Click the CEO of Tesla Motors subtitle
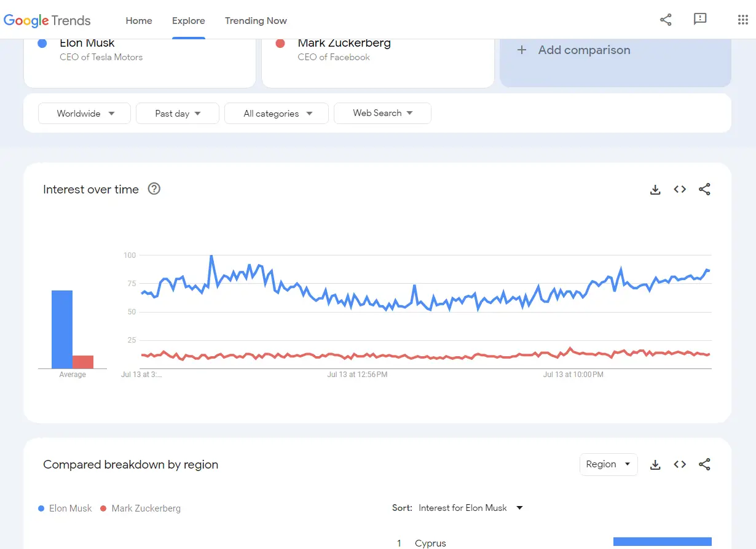This screenshot has height=549, width=756. pyautogui.click(x=101, y=57)
